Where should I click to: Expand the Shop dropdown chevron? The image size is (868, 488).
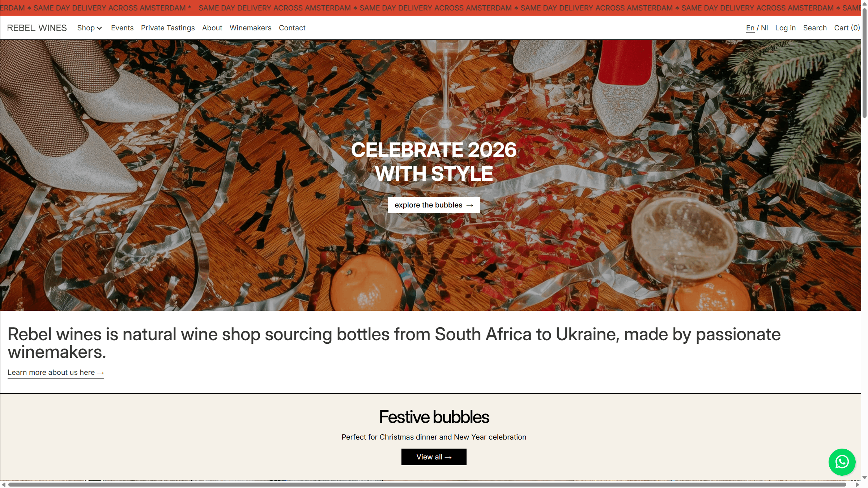pos(99,28)
